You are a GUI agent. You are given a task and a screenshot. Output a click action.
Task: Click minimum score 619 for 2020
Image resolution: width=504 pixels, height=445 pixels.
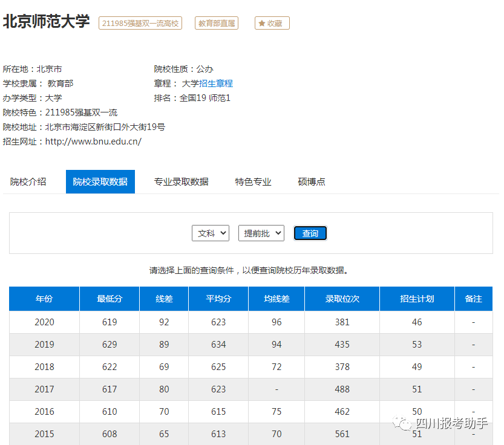click(110, 322)
